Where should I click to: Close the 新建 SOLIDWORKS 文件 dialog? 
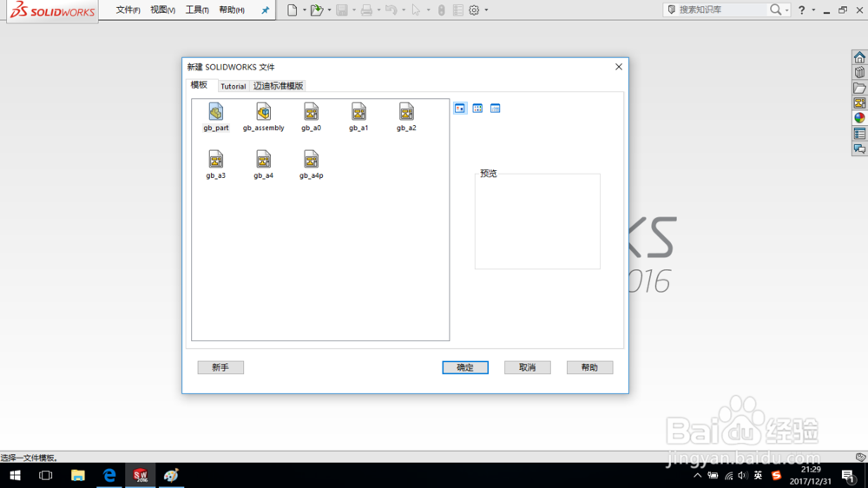619,67
